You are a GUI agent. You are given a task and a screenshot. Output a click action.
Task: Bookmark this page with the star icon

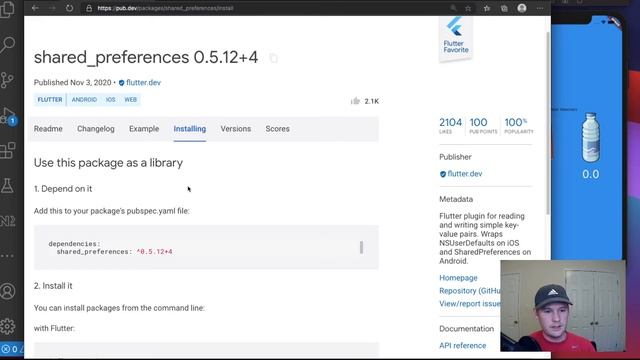click(x=468, y=8)
